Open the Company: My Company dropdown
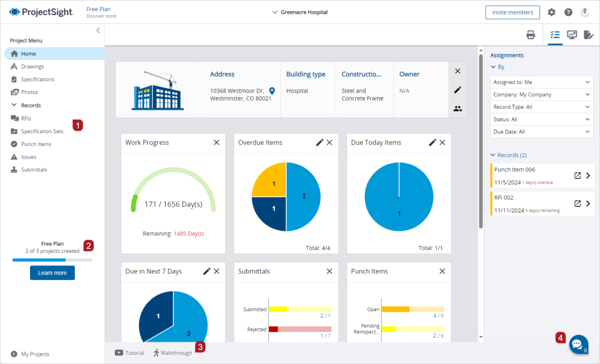600x364 pixels. coord(542,95)
